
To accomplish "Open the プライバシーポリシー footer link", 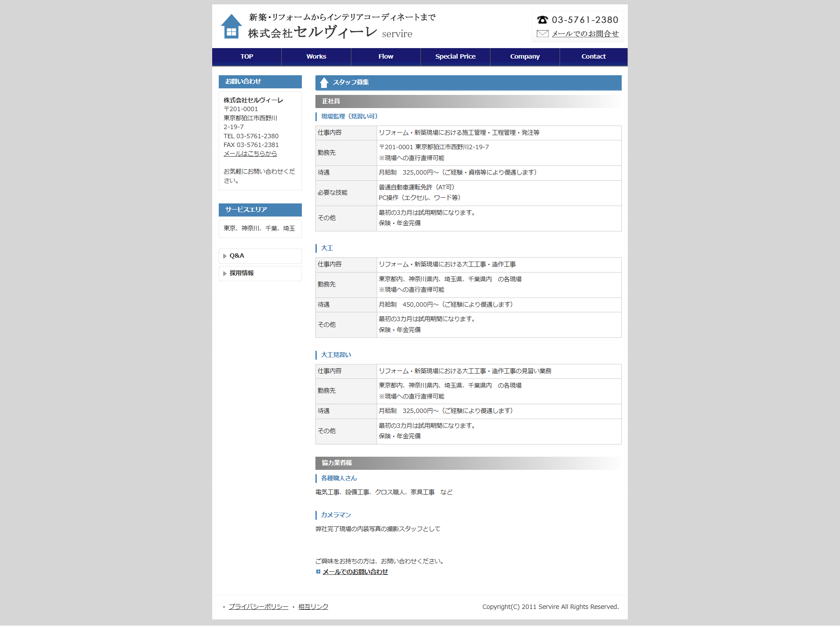I will point(259,607).
